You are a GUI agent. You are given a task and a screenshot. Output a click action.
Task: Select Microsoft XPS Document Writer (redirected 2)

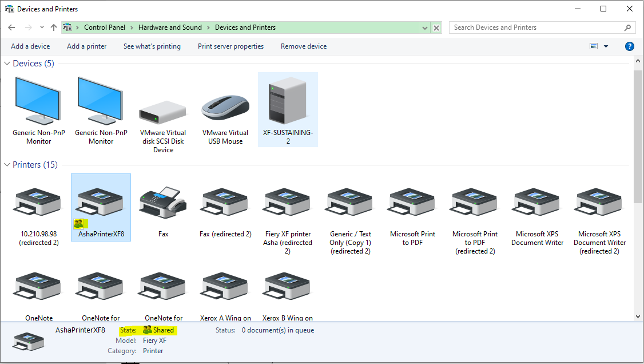pos(599,215)
